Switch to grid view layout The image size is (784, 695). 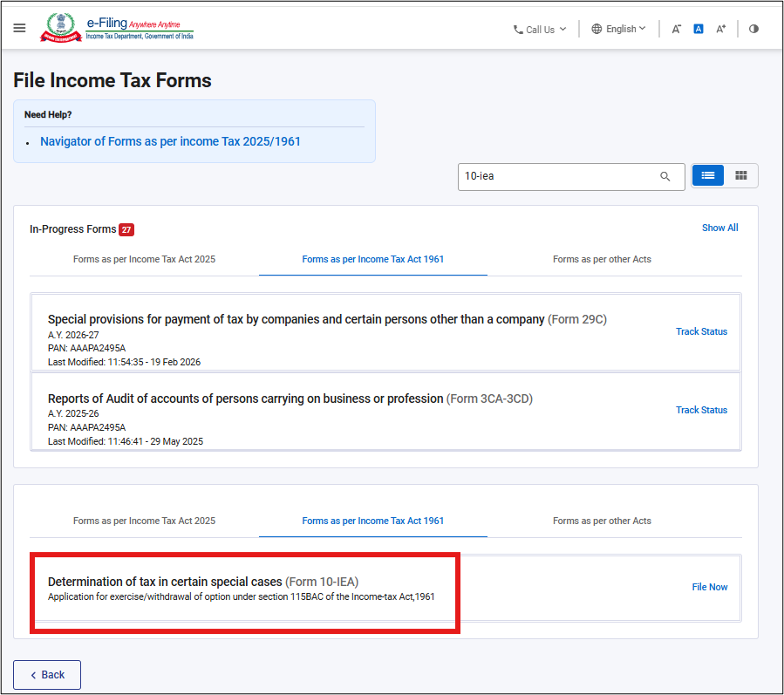741,176
